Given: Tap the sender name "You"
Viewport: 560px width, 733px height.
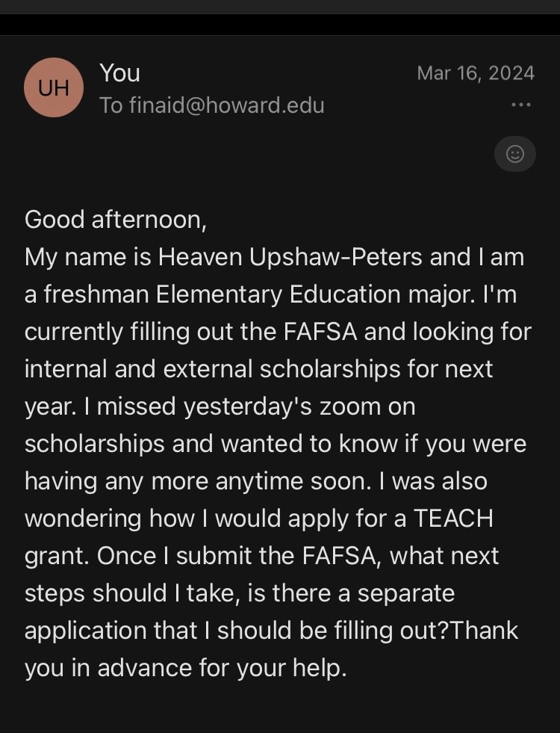Looking at the screenshot, I should [119, 73].
